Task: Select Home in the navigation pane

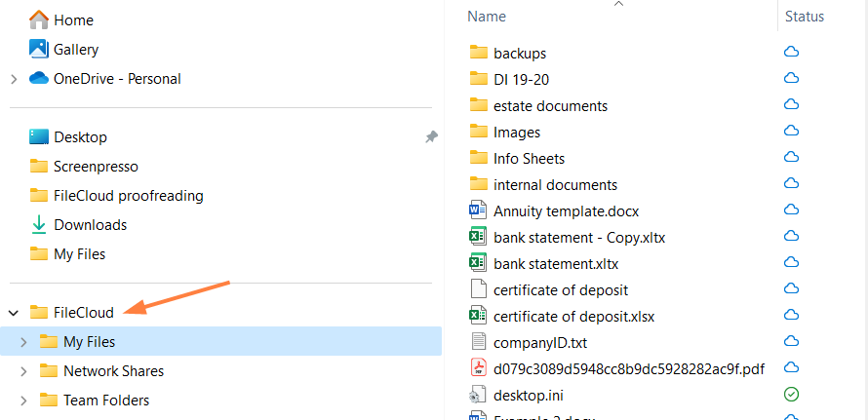Action: pyautogui.click(x=73, y=19)
